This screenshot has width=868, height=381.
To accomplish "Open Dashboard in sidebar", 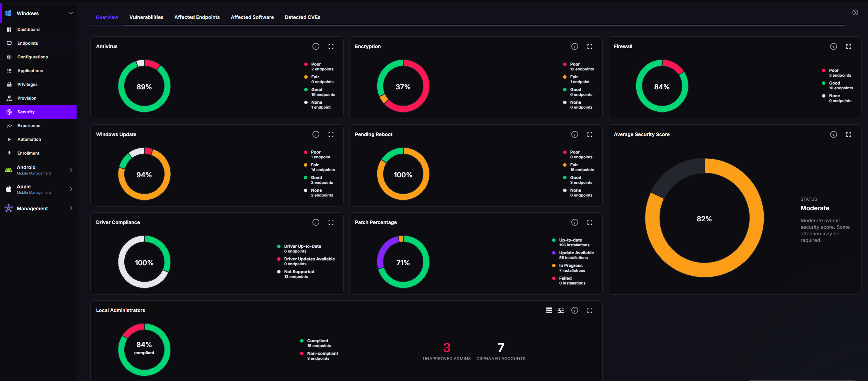I will pos(38,30).
